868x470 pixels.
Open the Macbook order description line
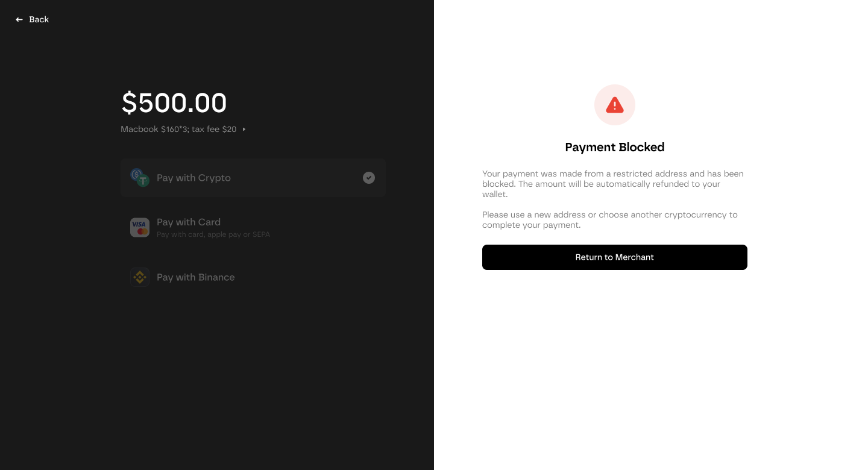pos(178,130)
